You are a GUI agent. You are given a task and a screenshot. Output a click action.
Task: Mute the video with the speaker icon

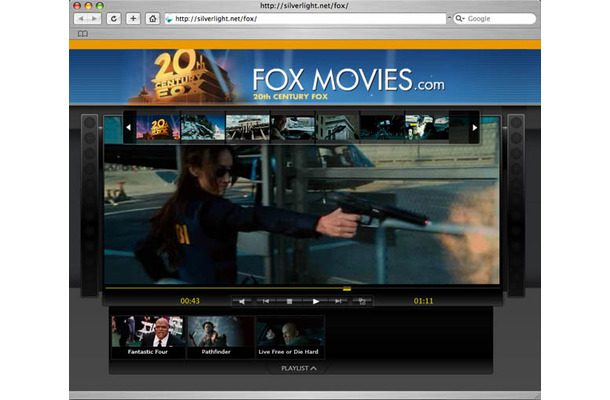(x=242, y=301)
